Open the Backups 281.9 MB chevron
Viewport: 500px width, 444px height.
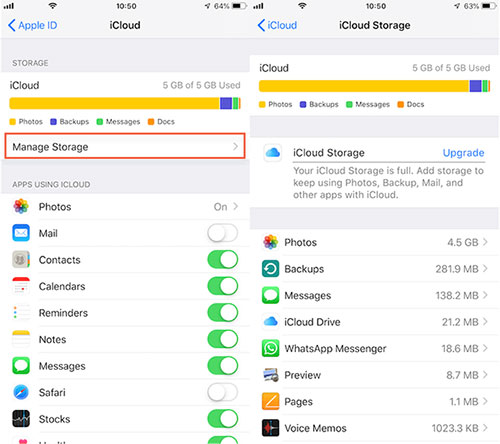(x=485, y=268)
